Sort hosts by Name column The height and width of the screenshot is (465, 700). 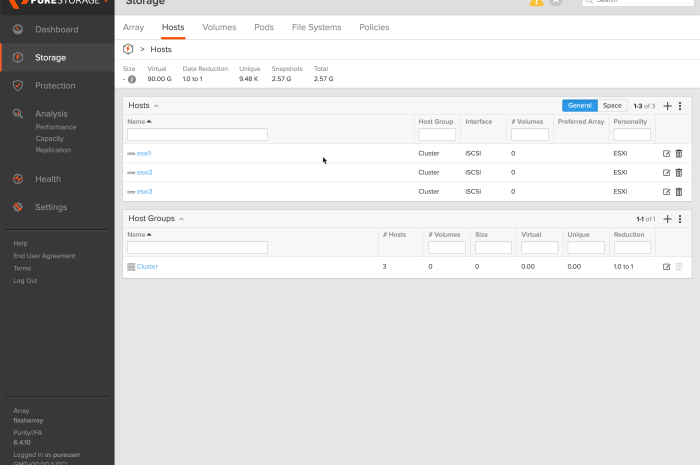(137, 121)
